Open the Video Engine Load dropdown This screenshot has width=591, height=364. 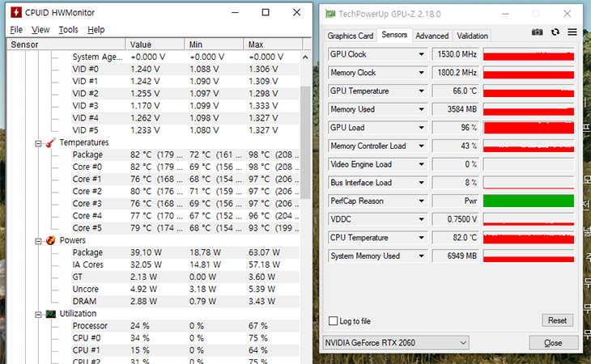pyautogui.click(x=421, y=164)
